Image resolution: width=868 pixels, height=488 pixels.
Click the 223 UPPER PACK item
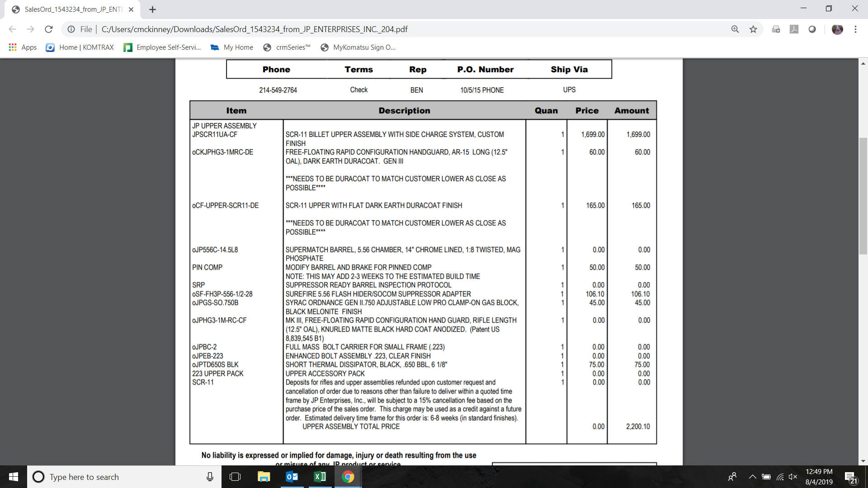(x=217, y=374)
